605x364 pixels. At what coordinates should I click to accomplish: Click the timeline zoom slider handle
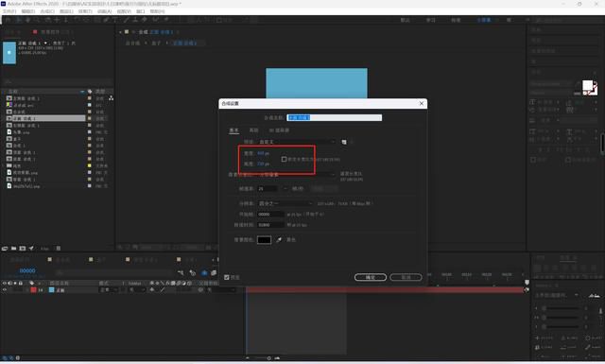coord(268,358)
